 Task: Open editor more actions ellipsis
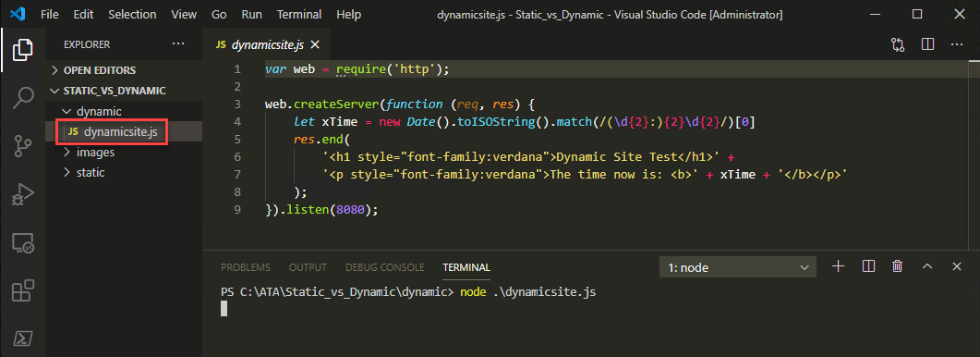(957, 44)
